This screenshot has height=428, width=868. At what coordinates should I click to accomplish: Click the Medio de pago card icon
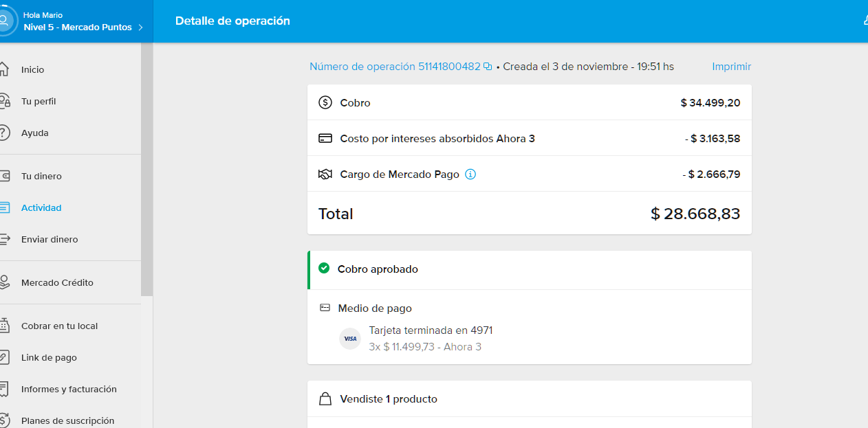325,308
